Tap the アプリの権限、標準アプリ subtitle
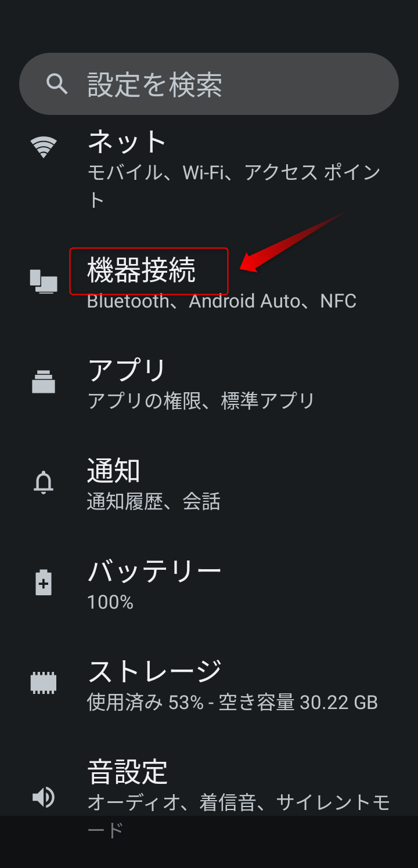 click(201, 400)
